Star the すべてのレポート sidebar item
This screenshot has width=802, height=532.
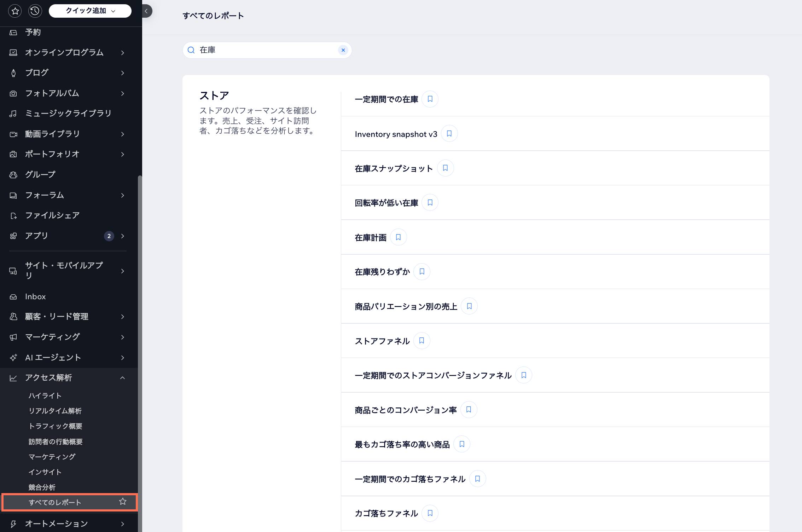123,501
